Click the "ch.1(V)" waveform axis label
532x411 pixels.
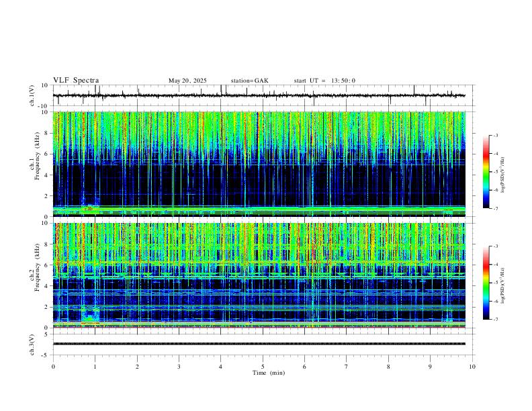[32, 95]
